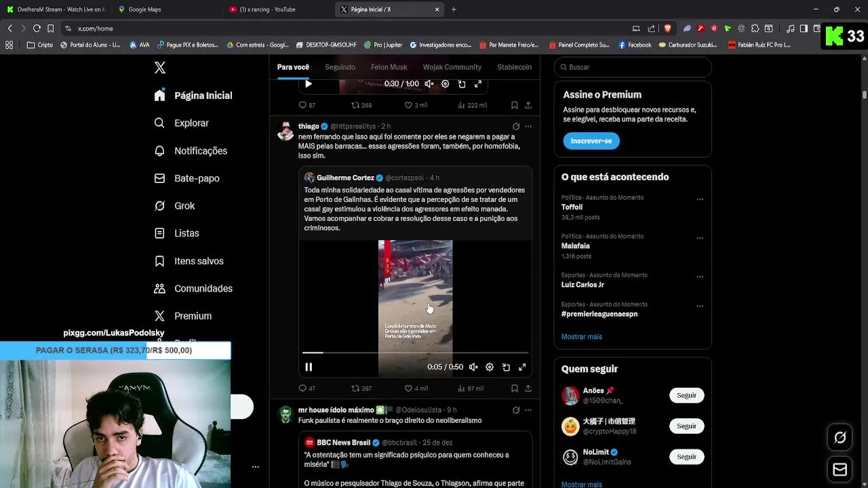Open Notificações bell in the sidebar
This screenshot has width=868, height=488.
tap(191, 150)
